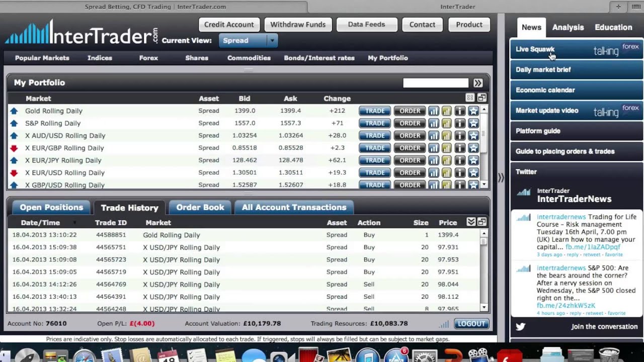
Task: Show market info for Gold Rolling Daily
Action: point(460,111)
